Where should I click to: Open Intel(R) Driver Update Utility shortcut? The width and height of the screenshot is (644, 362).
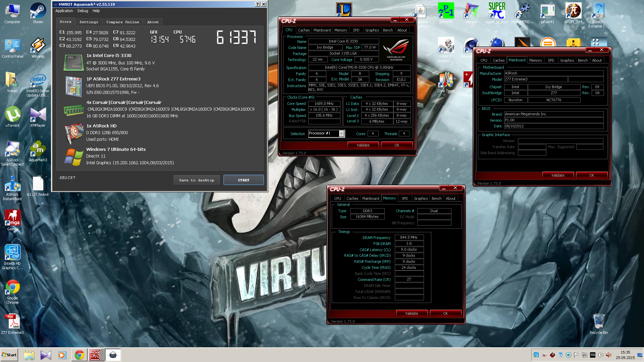click(38, 85)
